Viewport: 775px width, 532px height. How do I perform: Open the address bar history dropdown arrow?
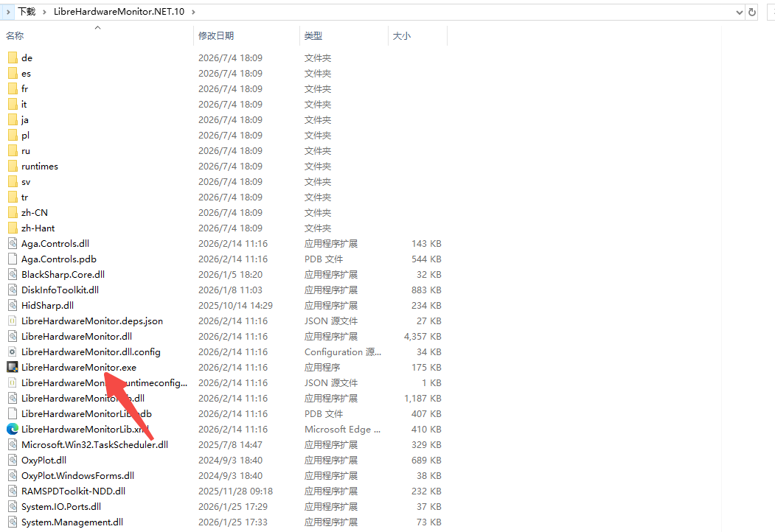coord(739,13)
